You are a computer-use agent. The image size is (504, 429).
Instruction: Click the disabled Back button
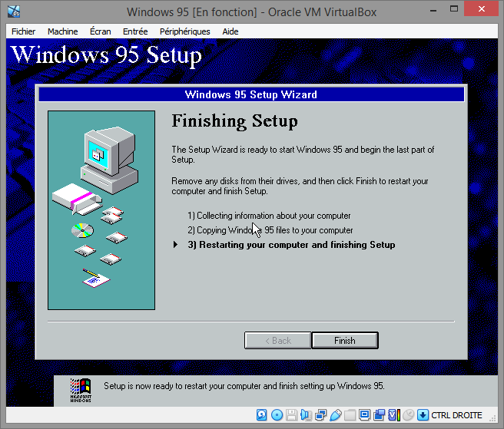coord(277,341)
